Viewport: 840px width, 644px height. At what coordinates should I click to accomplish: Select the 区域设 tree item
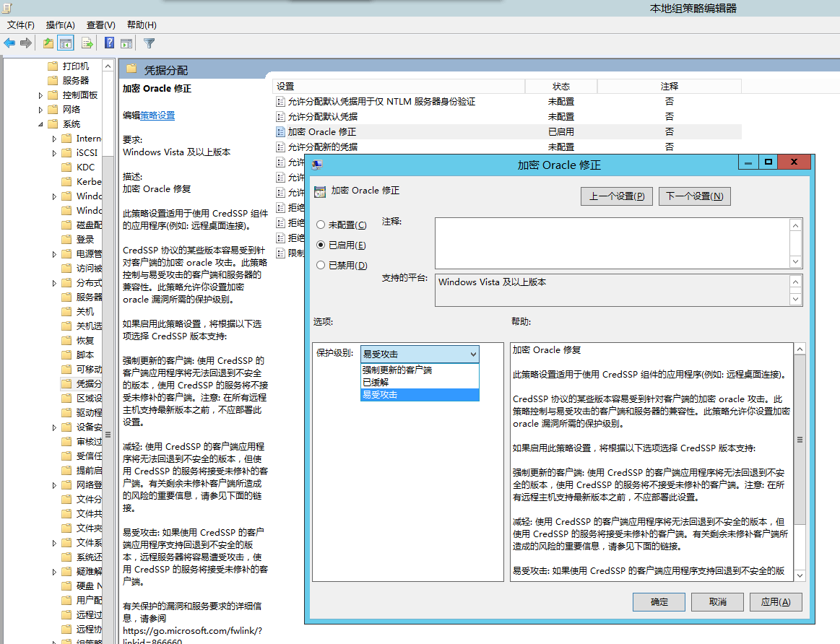point(89,399)
